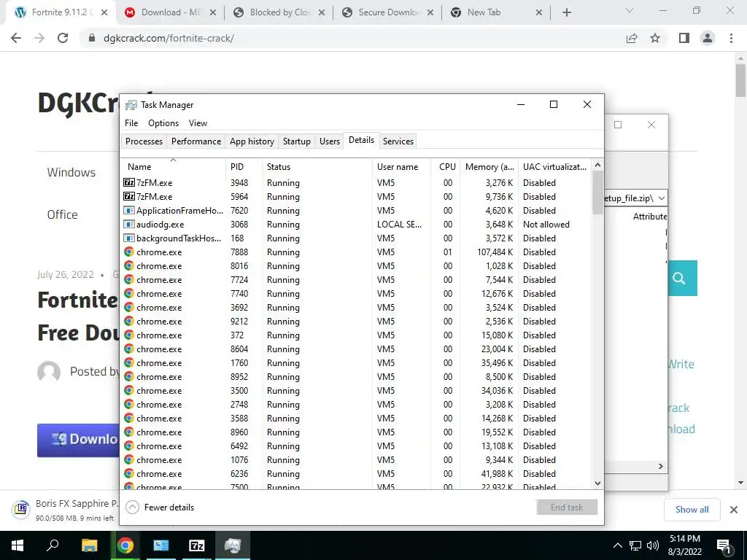Image resolution: width=747 pixels, height=560 pixels.
Task: Click chrome.exe icon with PID 7888
Action: (128, 252)
